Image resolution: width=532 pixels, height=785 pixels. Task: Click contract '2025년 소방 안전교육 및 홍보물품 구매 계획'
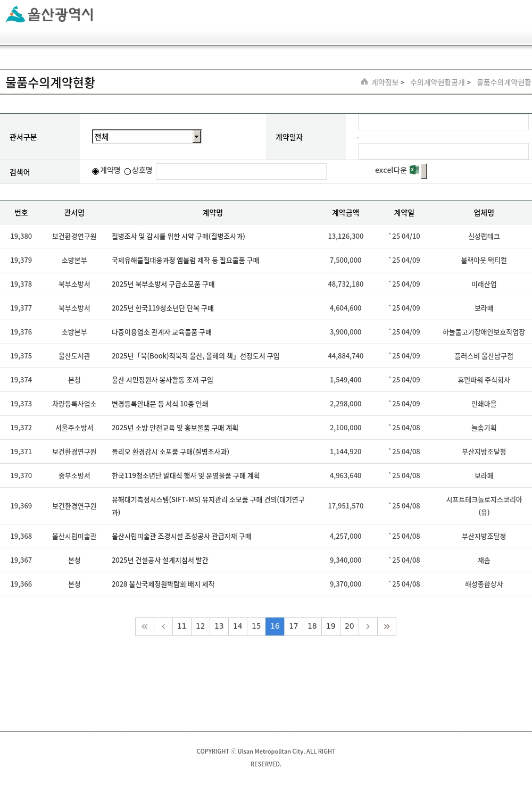[x=175, y=428]
